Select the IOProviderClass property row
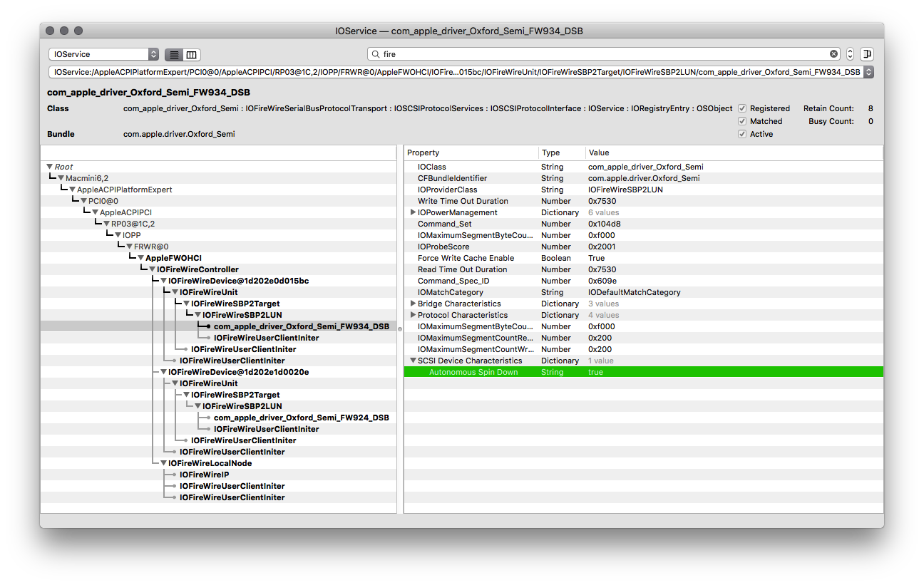 644,190
